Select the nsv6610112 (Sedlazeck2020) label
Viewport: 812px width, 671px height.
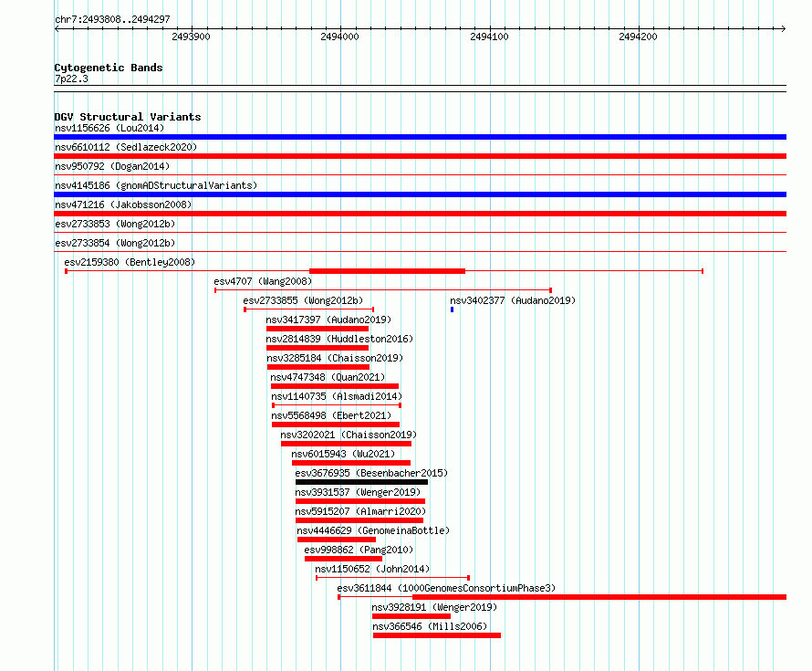coord(126,147)
